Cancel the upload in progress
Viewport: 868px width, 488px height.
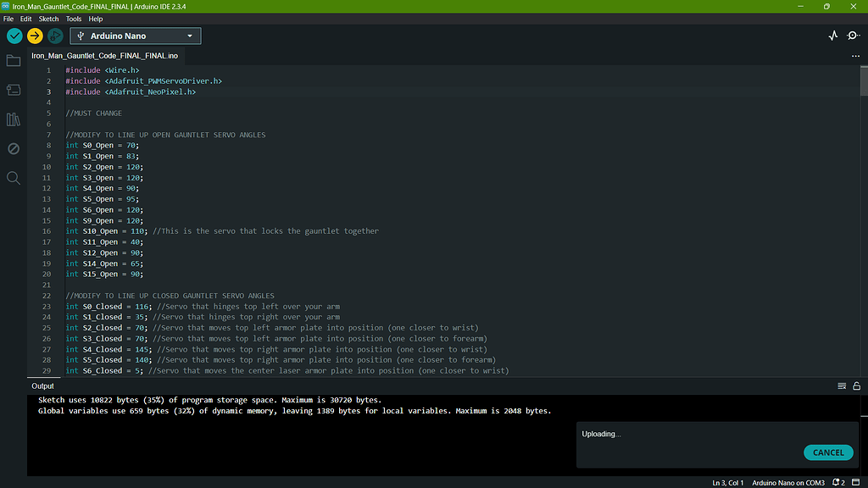click(828, 452)
